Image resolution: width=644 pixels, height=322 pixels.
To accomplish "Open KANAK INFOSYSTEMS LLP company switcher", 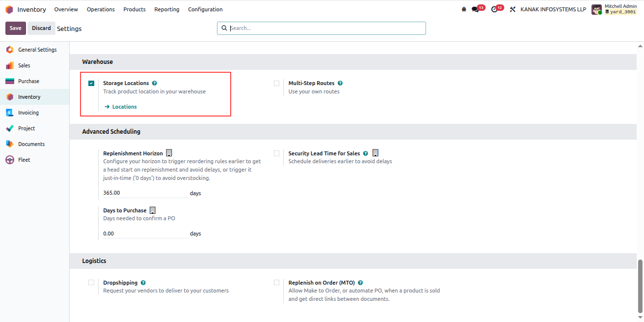I will (553, 9).
